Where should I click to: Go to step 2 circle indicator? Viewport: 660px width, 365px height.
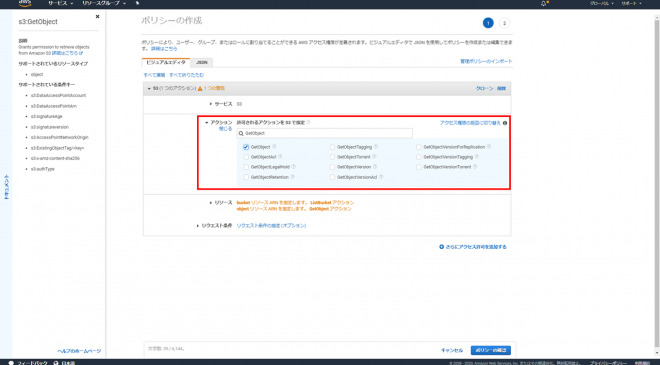(x=504, y=23)
